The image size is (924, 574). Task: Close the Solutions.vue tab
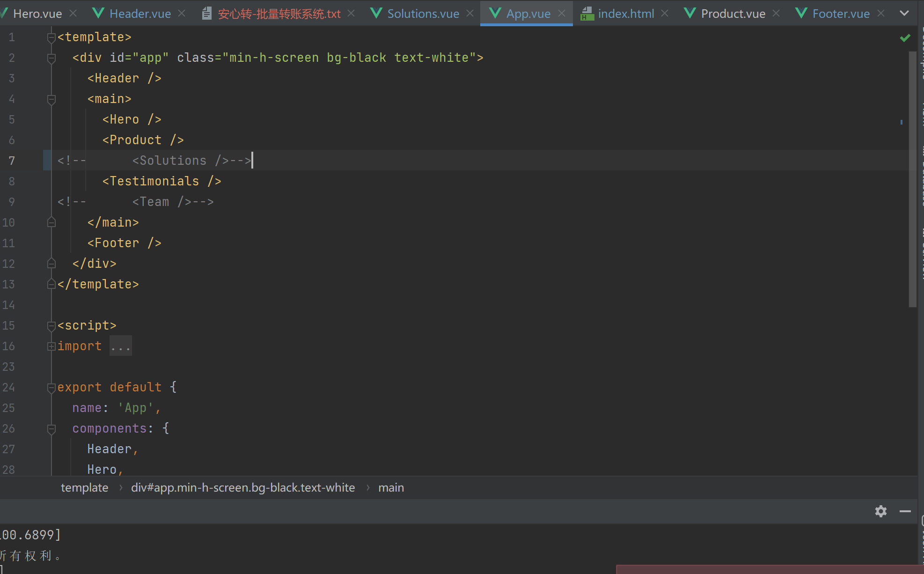pos(470,14)
